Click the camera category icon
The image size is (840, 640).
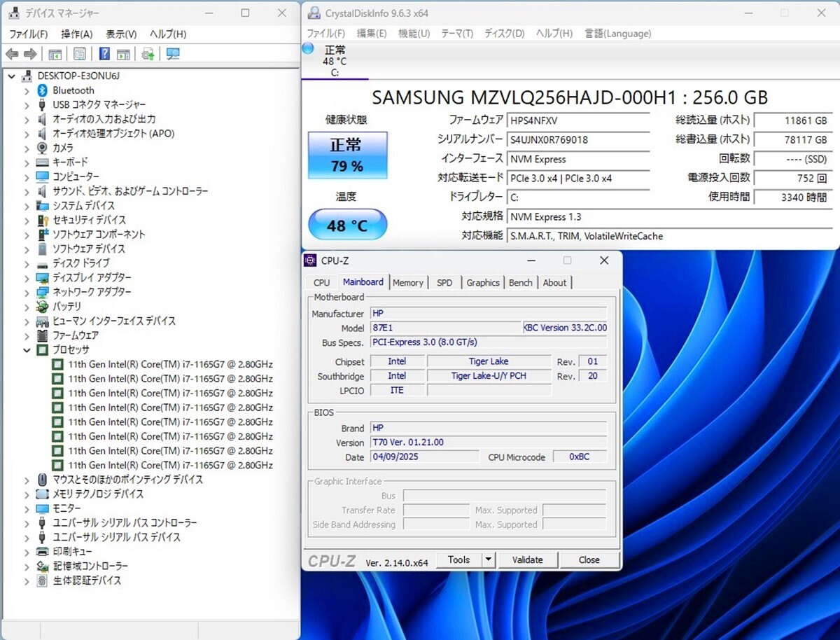pyautogui.click(x=42, y=148)
